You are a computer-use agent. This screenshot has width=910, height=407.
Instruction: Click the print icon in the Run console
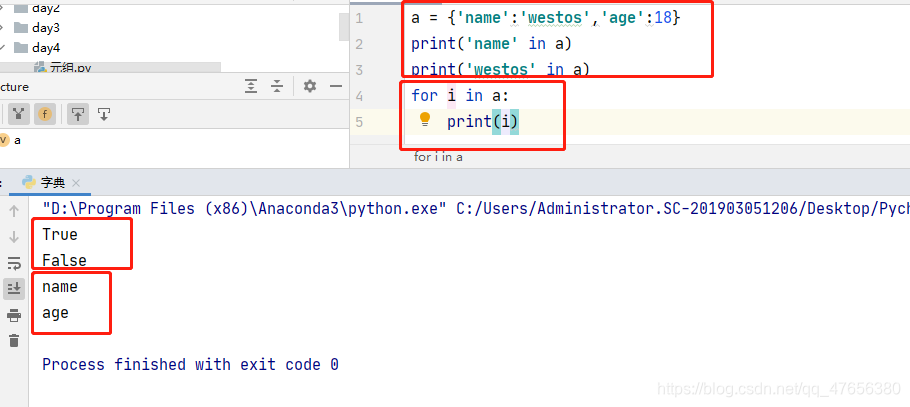[x=14, y=315]
